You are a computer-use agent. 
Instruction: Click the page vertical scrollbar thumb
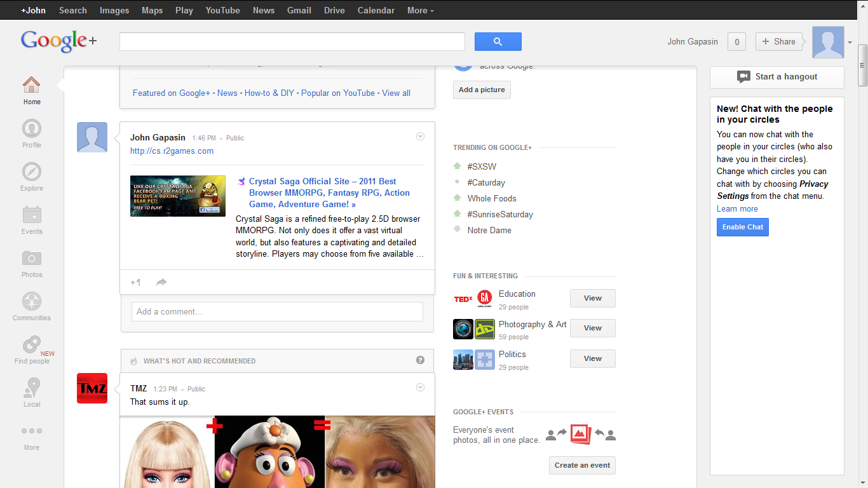(x=862, y=65)
